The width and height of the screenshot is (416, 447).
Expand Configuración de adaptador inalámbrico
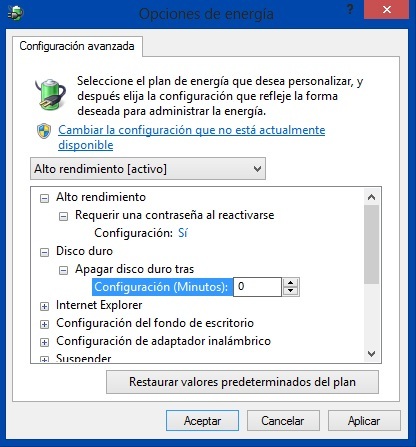[44, 343]
